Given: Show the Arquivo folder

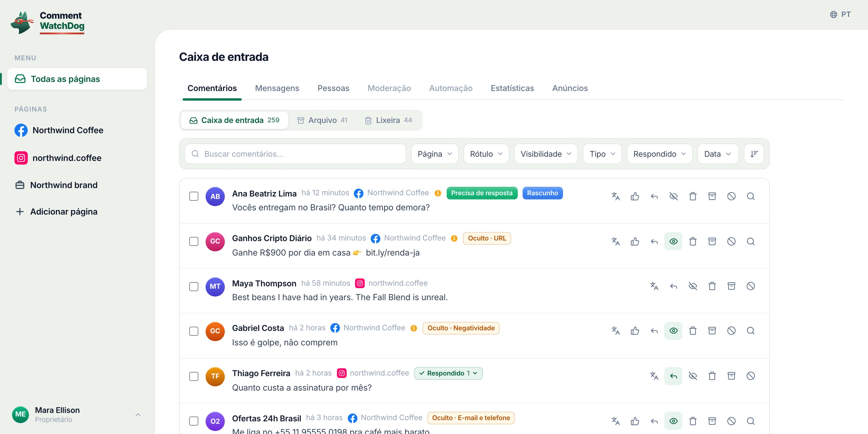Looking at the screenshot, I should 322,120.
